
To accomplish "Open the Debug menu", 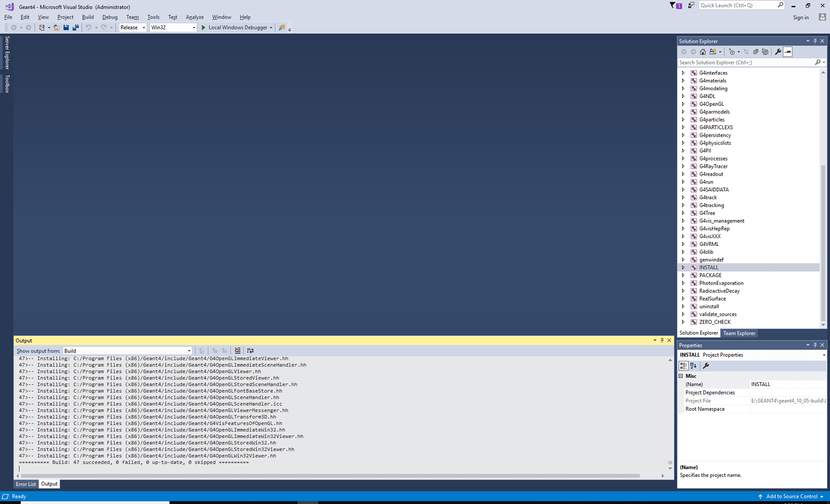I will pyautogui.click(x=109, y=17).
